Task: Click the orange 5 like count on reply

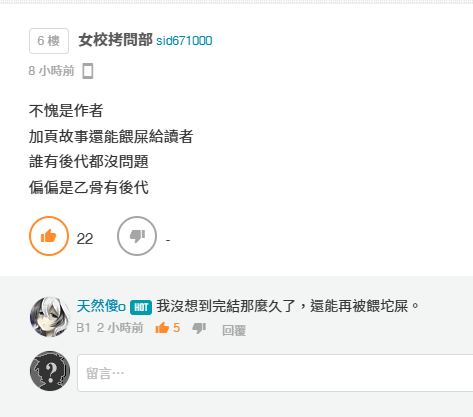Action: (x=176, y=328)
